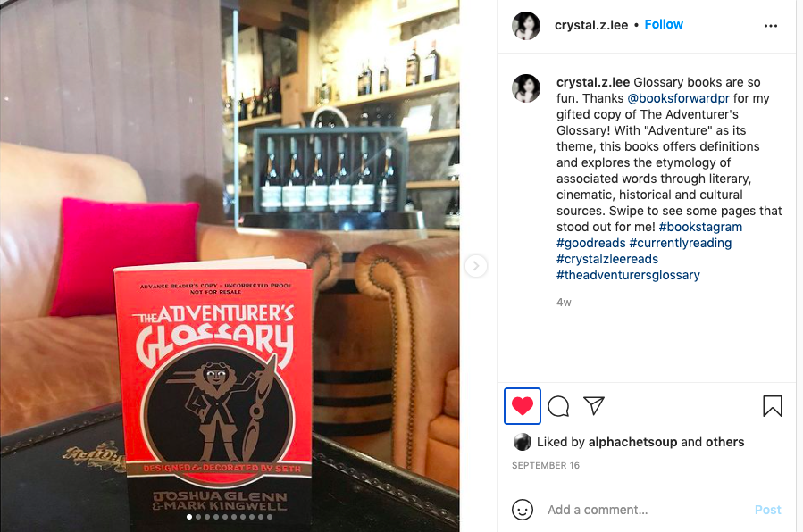This screenshot has width=803, height=532.
Task: Share post via paper plane icon
Action: (x=594, y=405)
